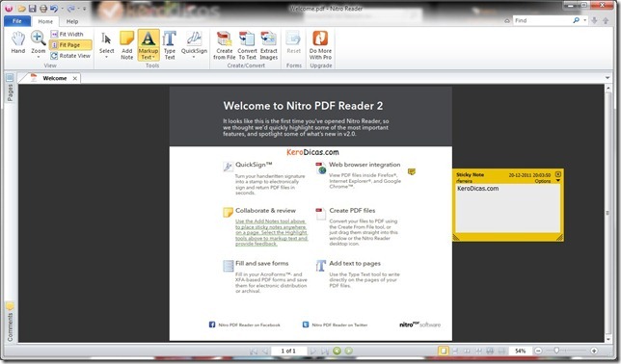Open the Select tool dropdown arrow

(106, 58)
